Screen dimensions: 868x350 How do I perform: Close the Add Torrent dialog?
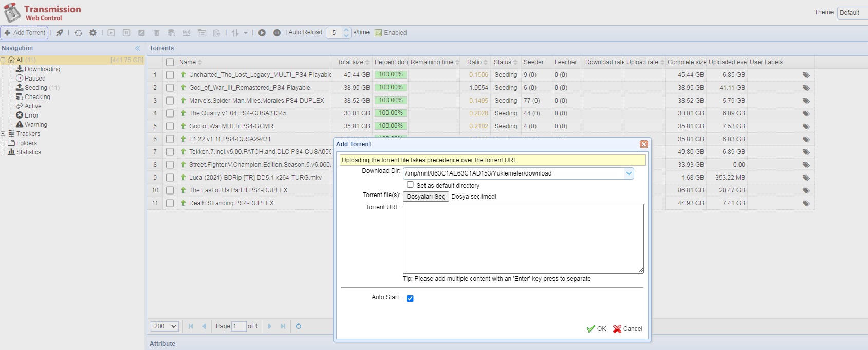(643, 144)
